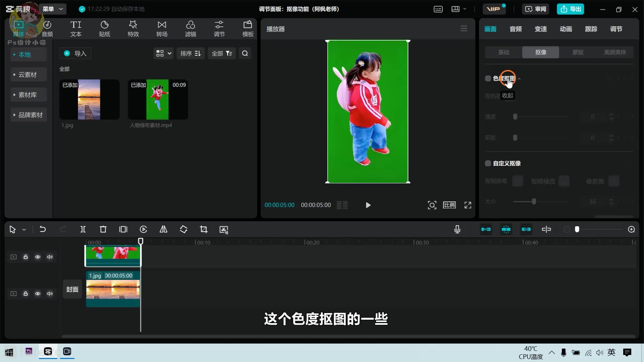
Task: Undo the last timeline action
Action: 43,229
